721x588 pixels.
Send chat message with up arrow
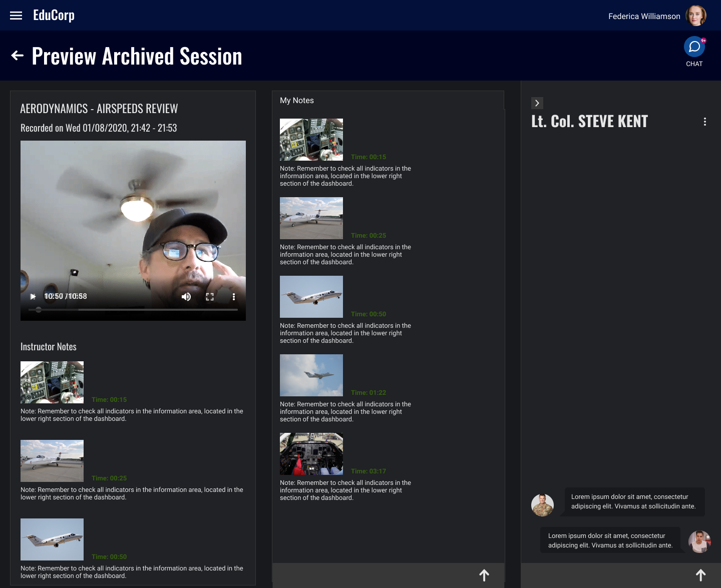click(x=701, y=575)
